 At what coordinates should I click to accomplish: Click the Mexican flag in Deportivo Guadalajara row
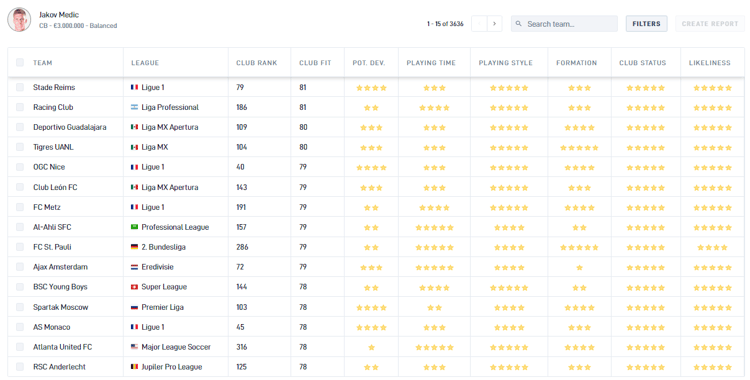click(134, 127)
